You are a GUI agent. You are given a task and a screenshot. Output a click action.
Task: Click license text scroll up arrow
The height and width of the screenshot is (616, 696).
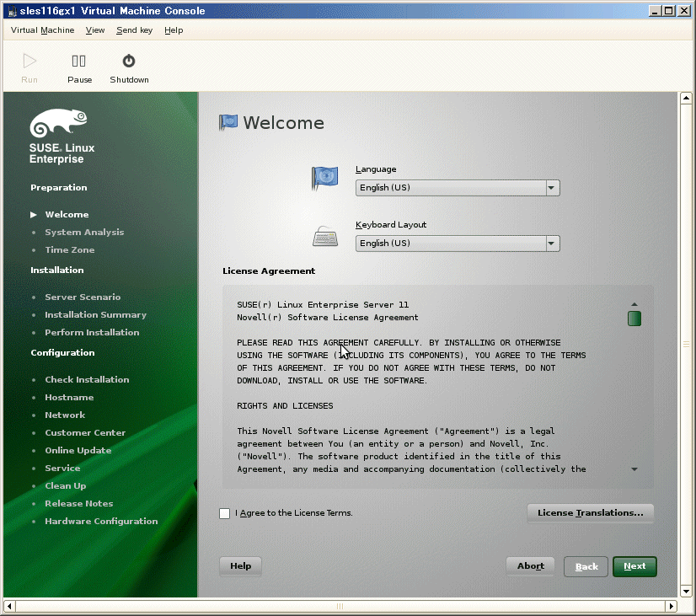(x=634, y=304)
